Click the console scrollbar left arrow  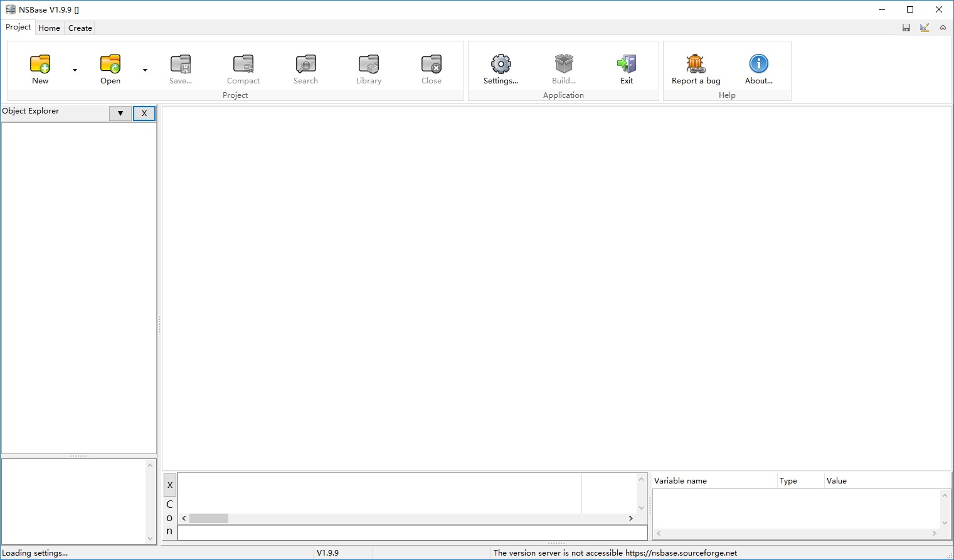coord(184,519)
